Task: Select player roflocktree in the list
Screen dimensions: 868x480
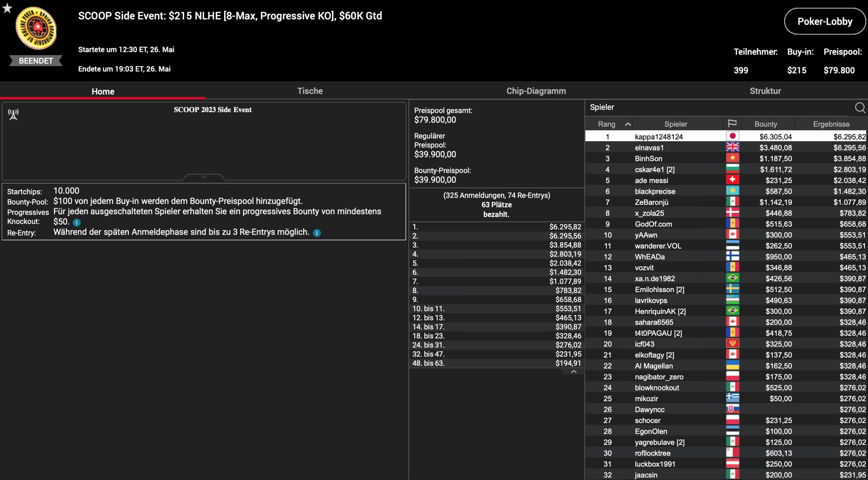Action: click(x=726, y=453)
